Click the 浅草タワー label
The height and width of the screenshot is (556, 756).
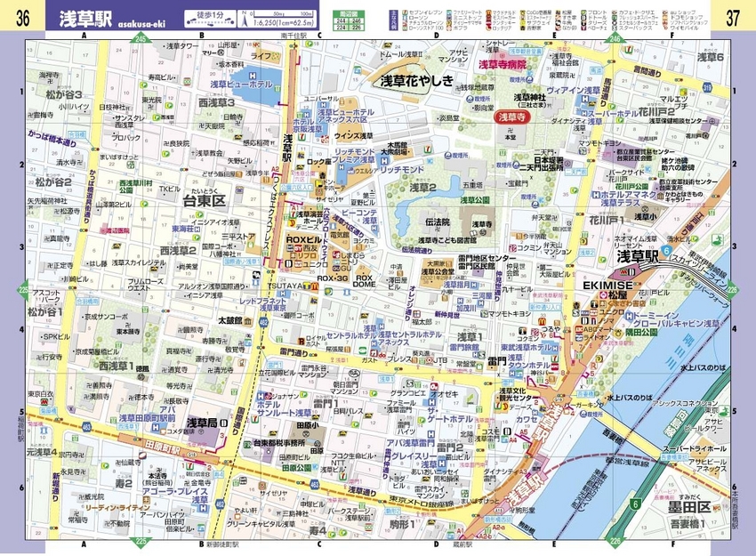tap(183, 45)
